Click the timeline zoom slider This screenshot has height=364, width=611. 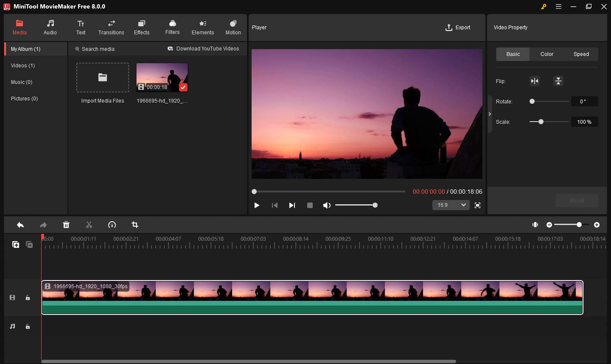572,225
